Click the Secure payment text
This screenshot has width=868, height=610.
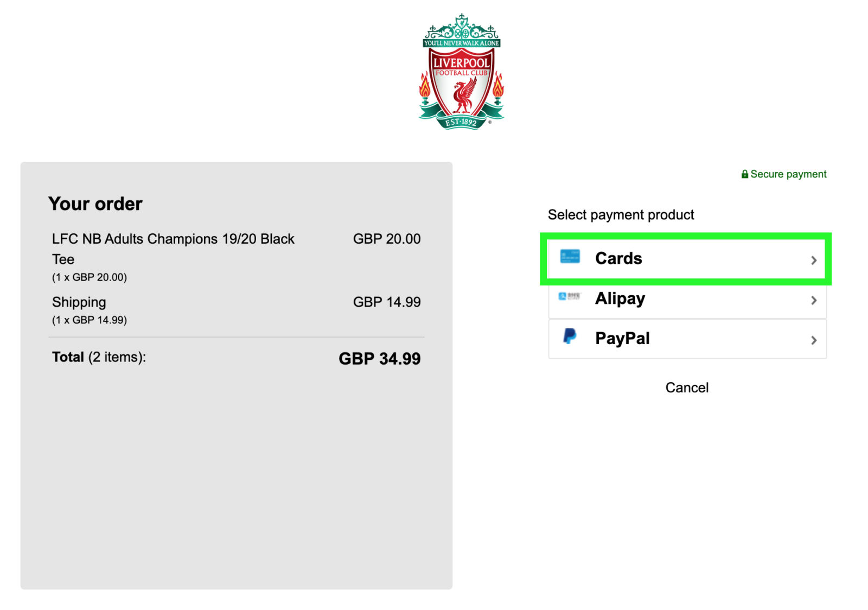pyautogui.click(x=788, y=174)
